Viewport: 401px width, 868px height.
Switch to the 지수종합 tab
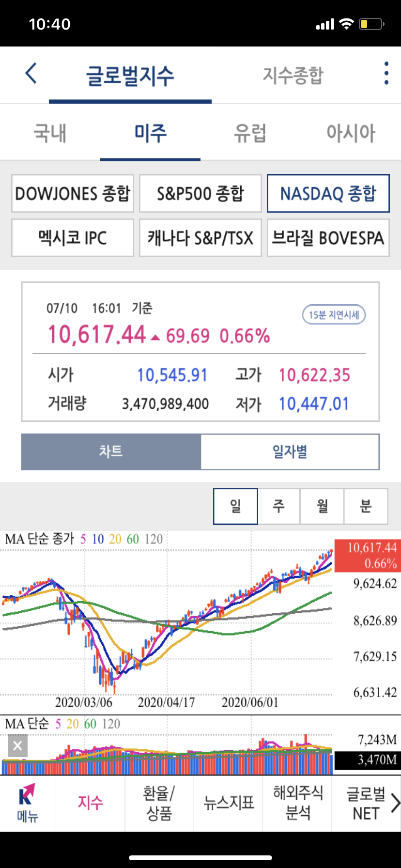(293, 75)
